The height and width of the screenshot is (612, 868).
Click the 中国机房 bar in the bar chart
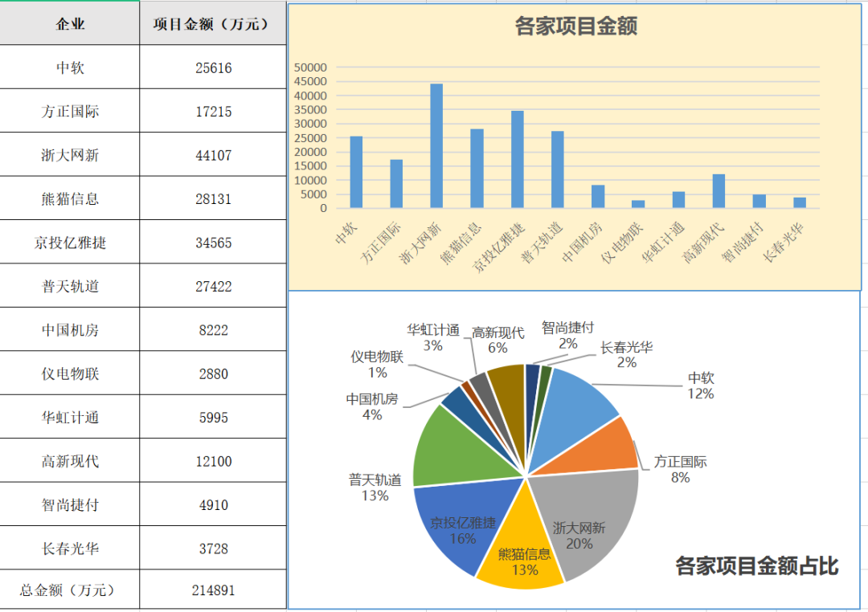[598, 197]
